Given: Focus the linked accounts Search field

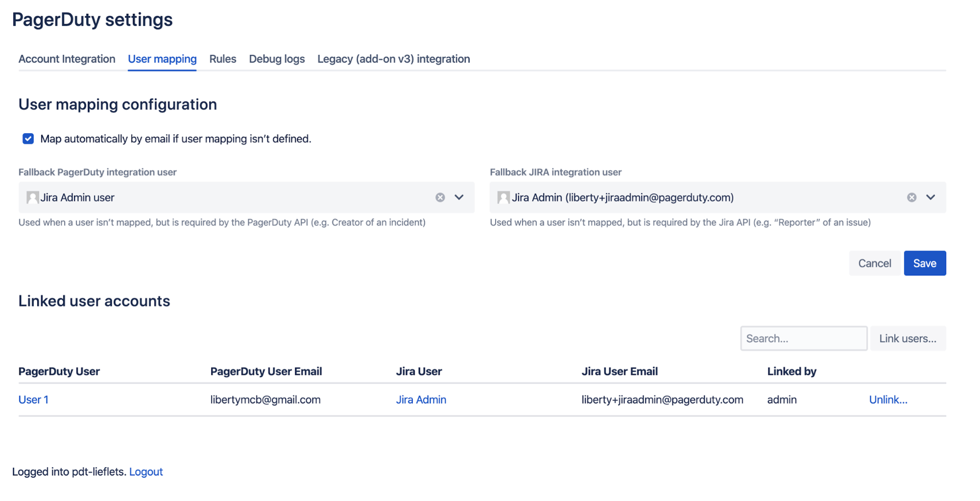Looking at the screenshot, I should click(803, 339).
